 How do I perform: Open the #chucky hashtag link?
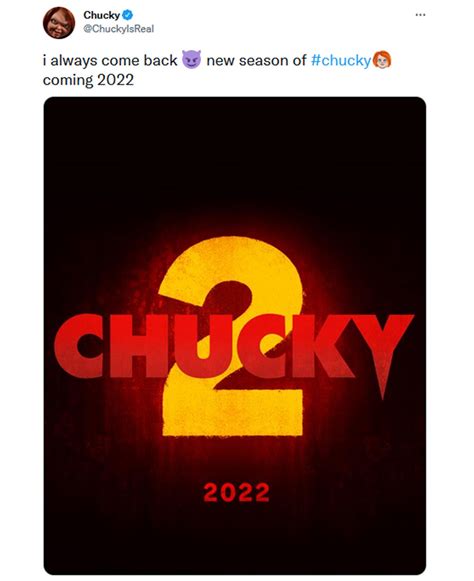point(341,60)
